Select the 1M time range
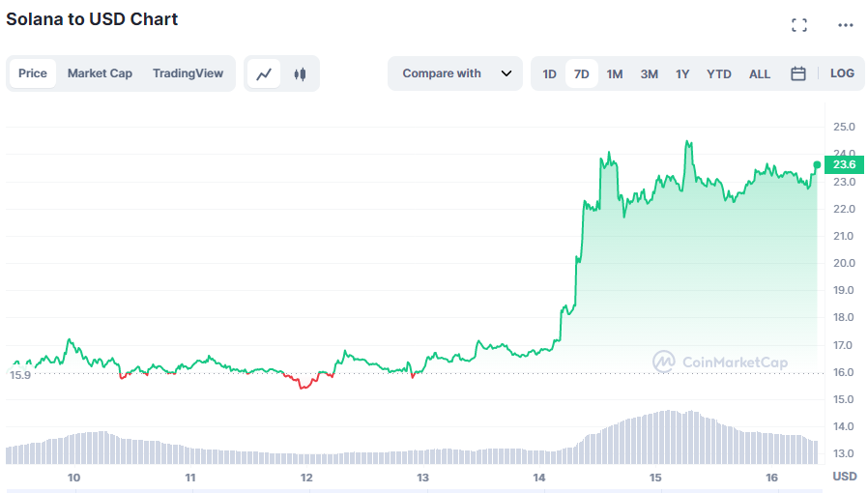This screenshot has height=493, width=868. coord(615,73)
